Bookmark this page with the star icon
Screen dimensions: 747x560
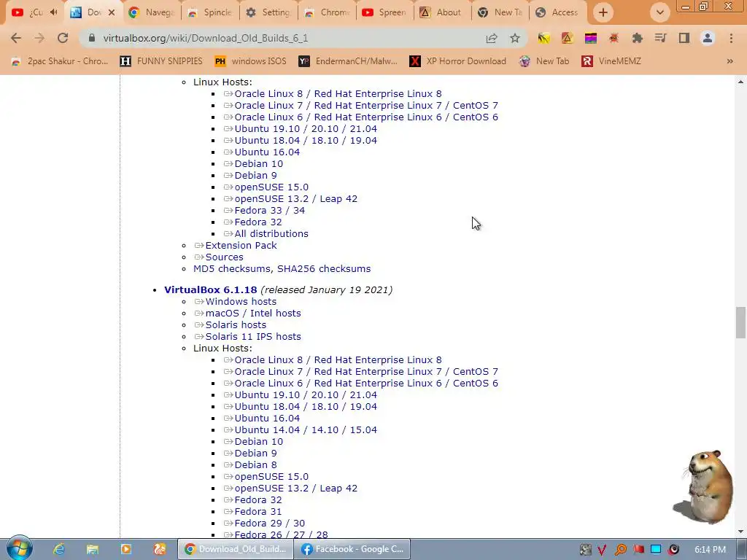(515, 38)
